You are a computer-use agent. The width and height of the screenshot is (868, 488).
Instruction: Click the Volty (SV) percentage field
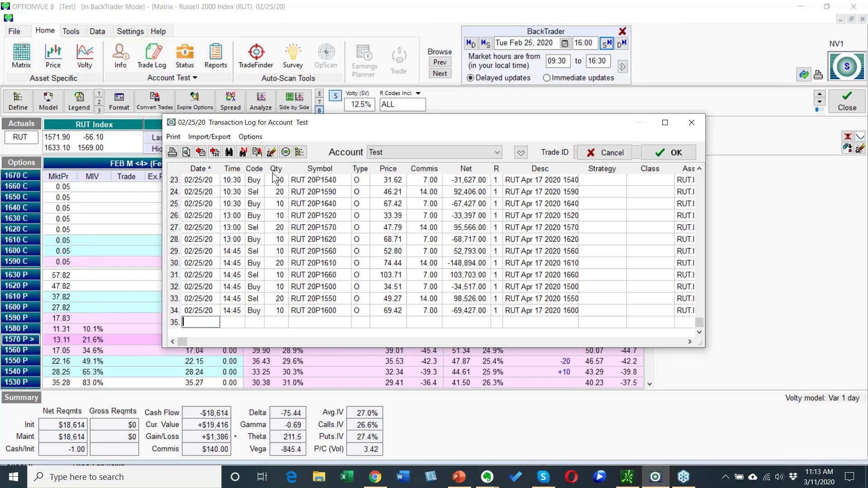pos(360,104)
